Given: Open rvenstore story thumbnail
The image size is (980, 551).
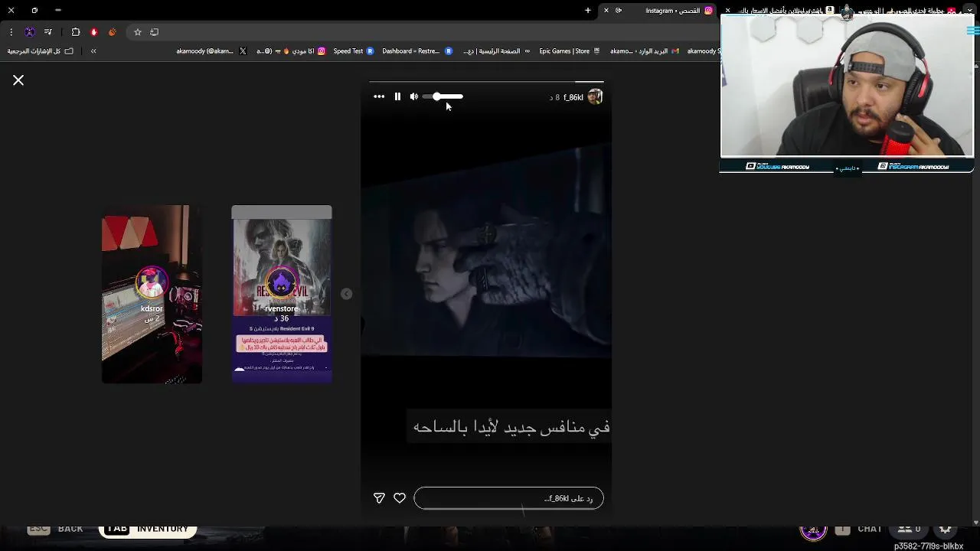Looking at the screenshot, I should click(x=282, y=294).
